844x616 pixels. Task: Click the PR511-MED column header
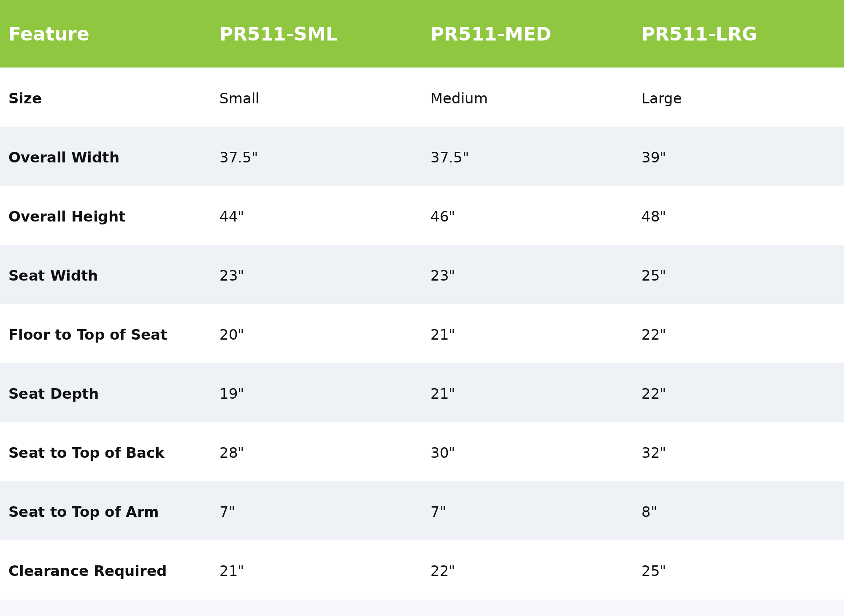pyautogui.click(x=490, y=35)
